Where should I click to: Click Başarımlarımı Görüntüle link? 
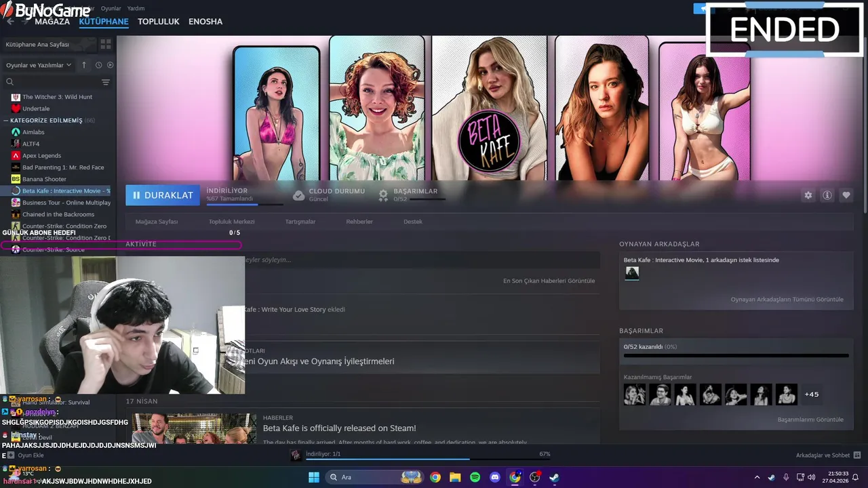click(810, 420)
